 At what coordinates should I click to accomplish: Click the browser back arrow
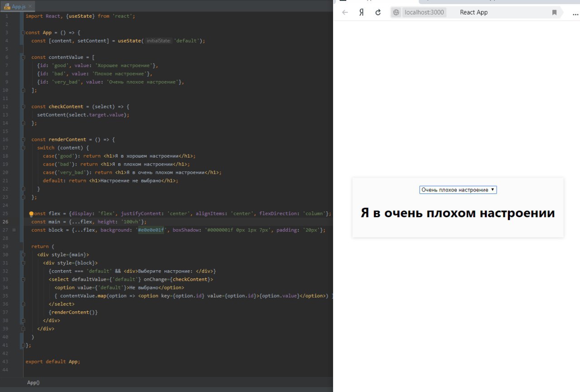coord(345,12)
